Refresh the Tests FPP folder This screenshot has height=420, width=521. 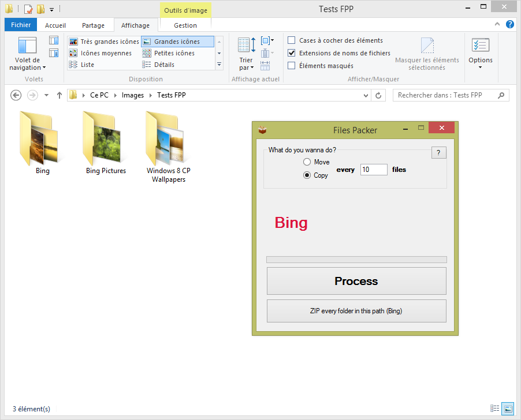378,96
